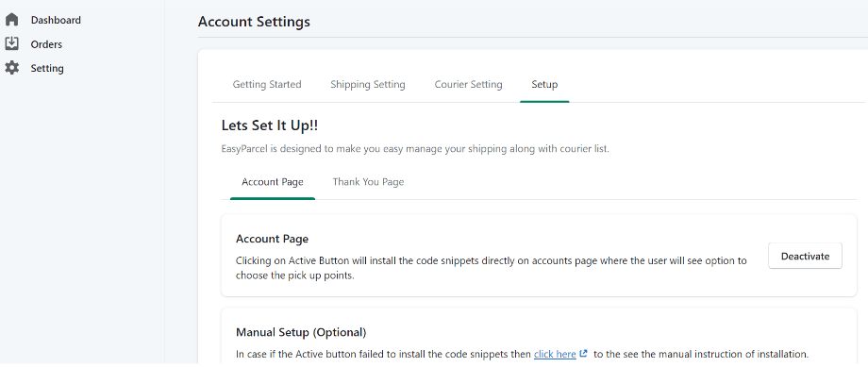Viewport: 868px width, 367px height.
Task: Click the Lets Set It Up!! heading
Action: tap(270, 125)
